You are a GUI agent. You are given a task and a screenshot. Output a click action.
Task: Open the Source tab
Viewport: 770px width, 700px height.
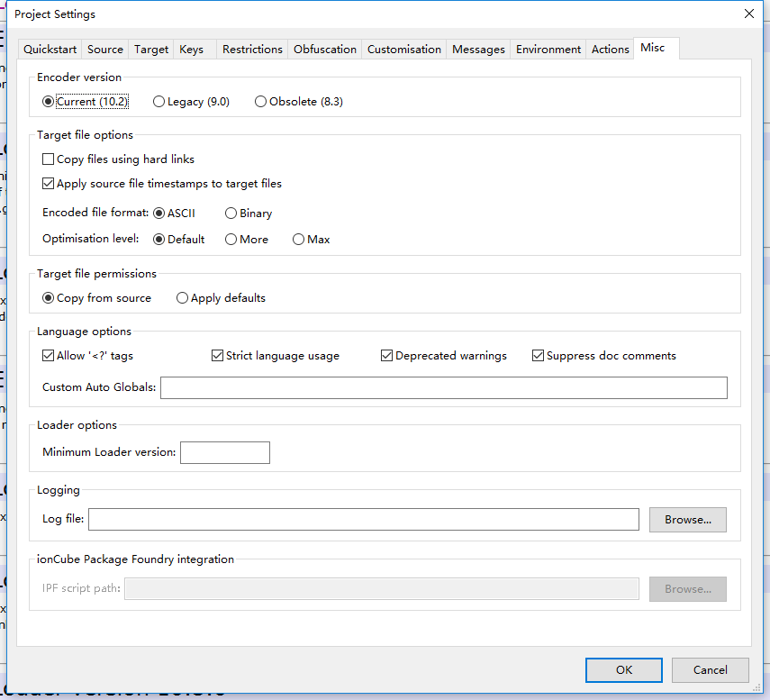pos(104,50)
